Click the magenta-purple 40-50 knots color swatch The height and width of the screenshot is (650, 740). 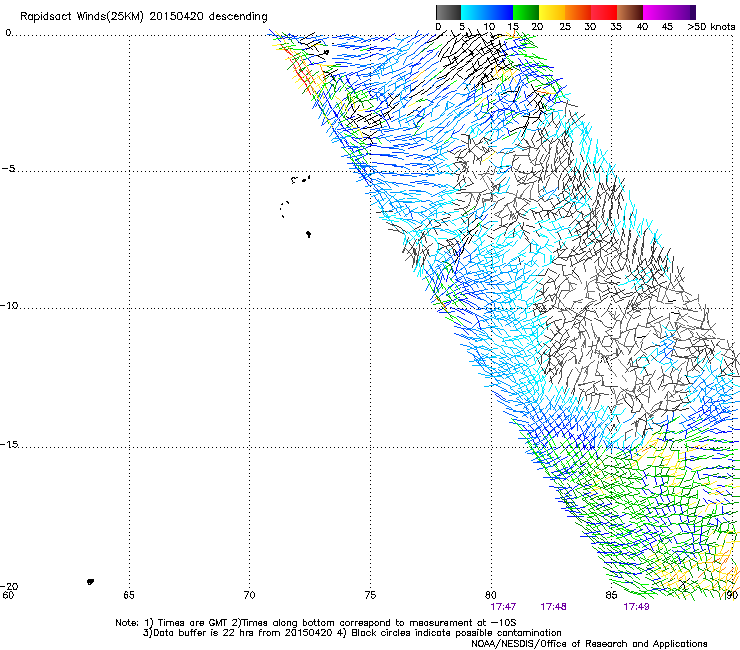coord(669,12)
